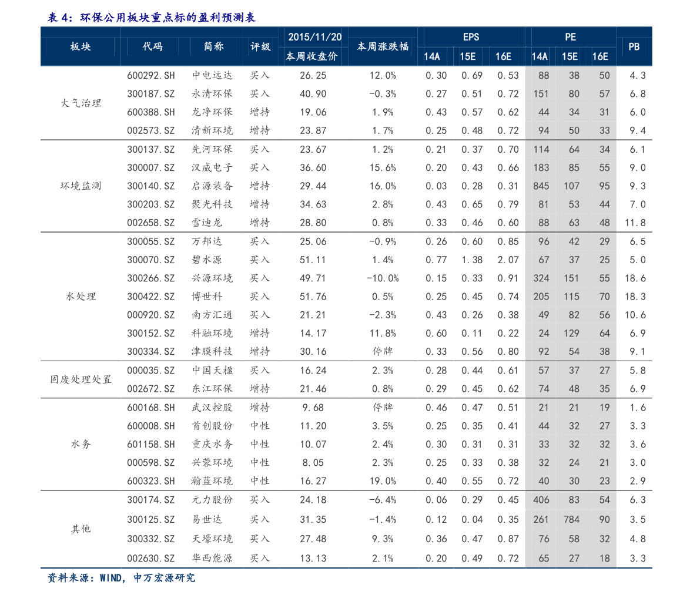Select stock code 600292.SH
The height and width of the screenshot is (595, 700).
coord(151,75)
